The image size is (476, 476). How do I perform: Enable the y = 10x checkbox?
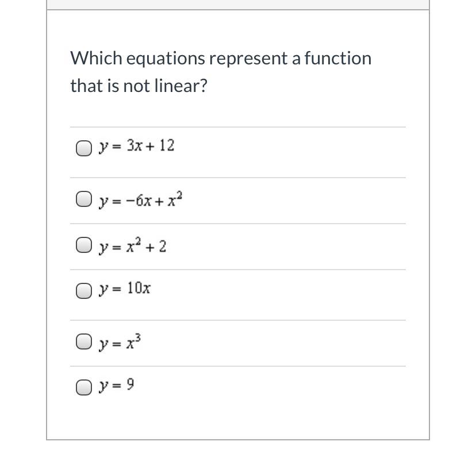point(84,291)
